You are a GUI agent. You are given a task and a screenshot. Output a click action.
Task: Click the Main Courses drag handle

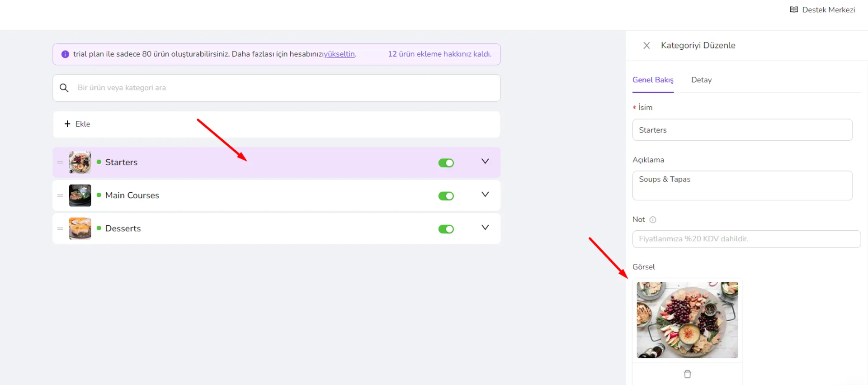click(x=60, y=195)
